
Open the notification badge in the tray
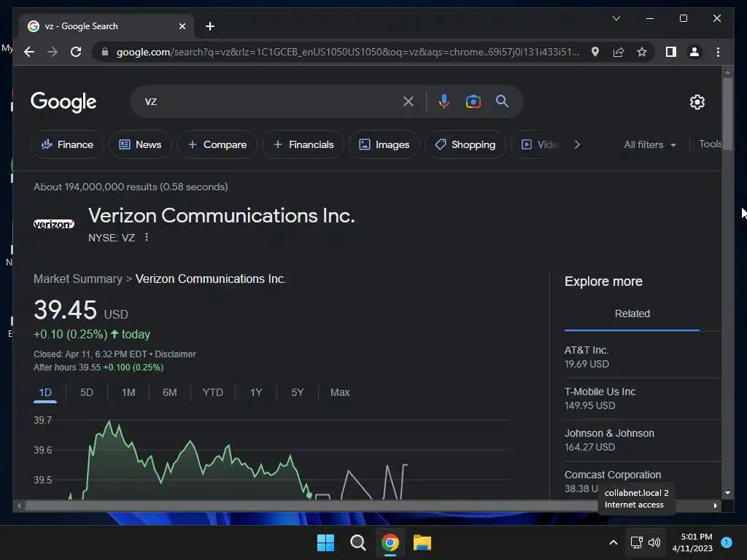[x=727, y=542]
